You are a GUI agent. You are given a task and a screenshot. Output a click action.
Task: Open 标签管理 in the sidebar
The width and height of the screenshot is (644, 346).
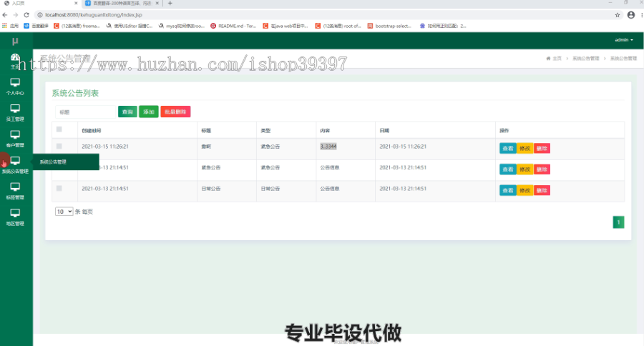(x=15, y=192)
